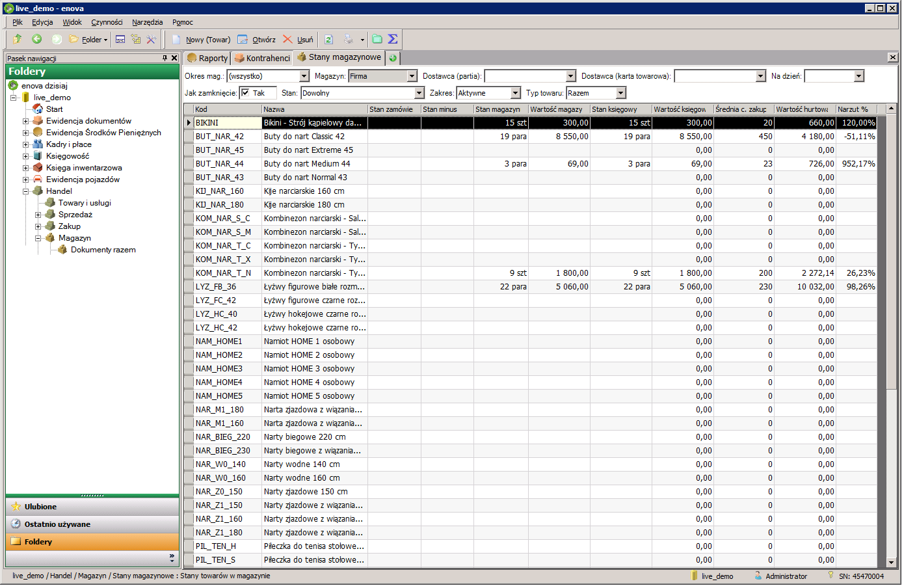
Task: Click the Kadry i płace people icon
Action: 38,144
